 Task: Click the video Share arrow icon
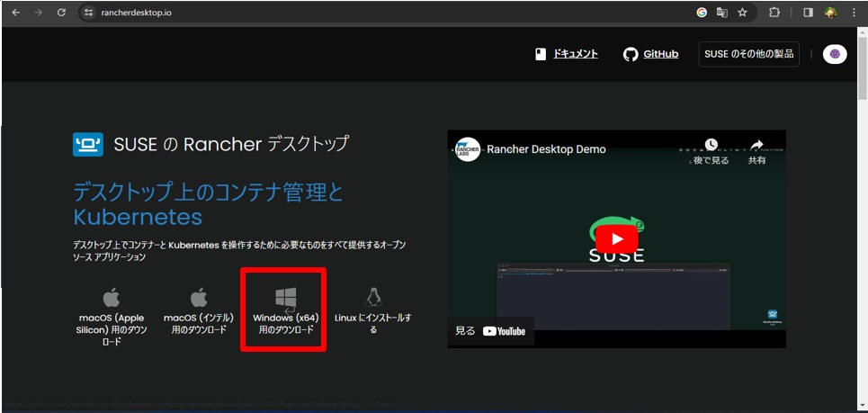(x=756, y=146)
